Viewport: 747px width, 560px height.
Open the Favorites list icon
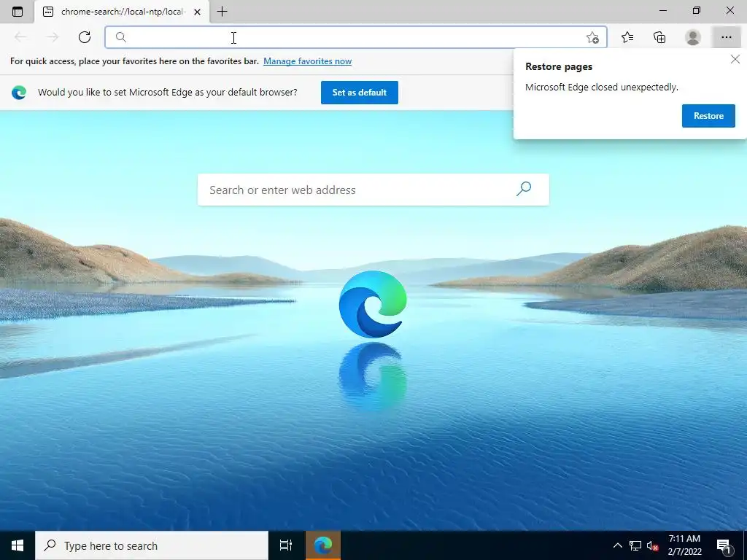[627, 37]
